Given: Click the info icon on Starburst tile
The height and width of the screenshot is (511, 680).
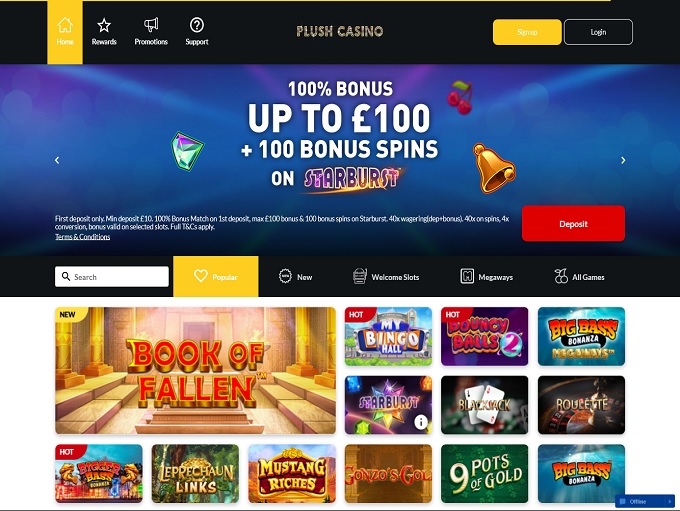Looking at the screenshot, I should [421, 422].
